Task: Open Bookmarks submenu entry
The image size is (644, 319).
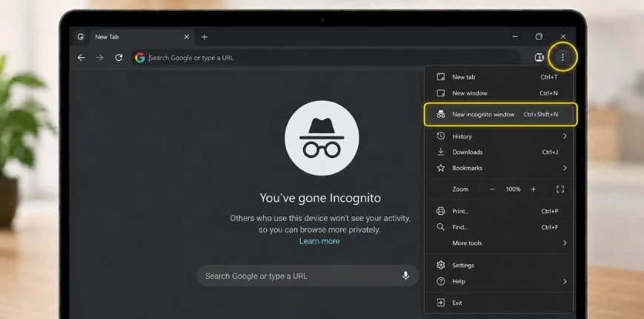Action: (x=499, y=168)
